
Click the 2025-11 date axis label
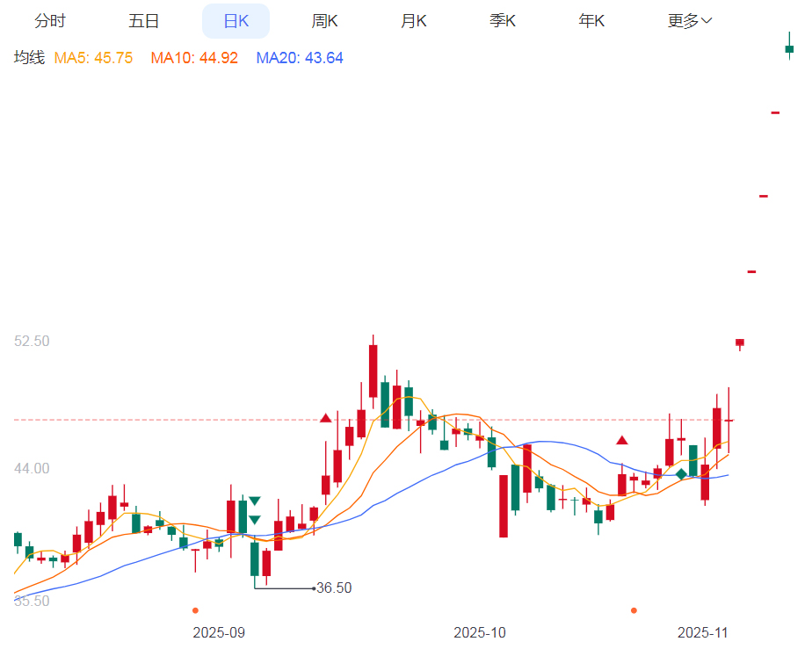tap(703, 632)
